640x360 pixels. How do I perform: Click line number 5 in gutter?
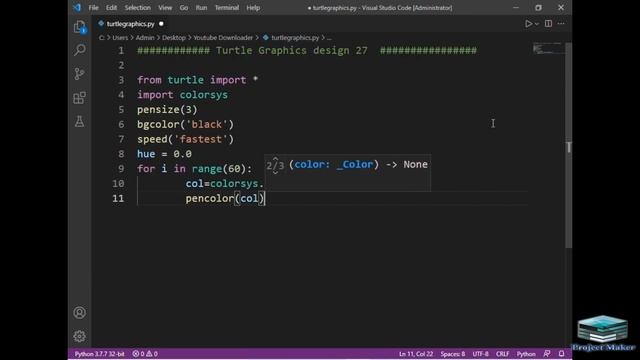tap(121, 109)
